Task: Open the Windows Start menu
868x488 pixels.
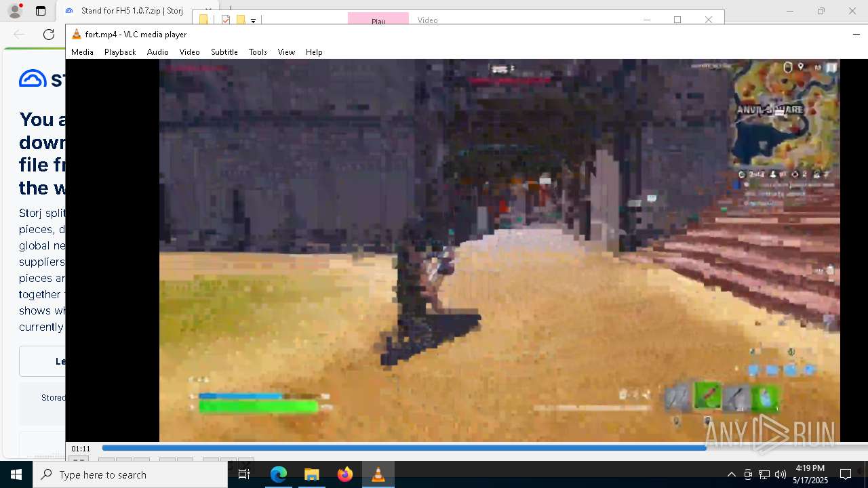Action: [16, 474]
